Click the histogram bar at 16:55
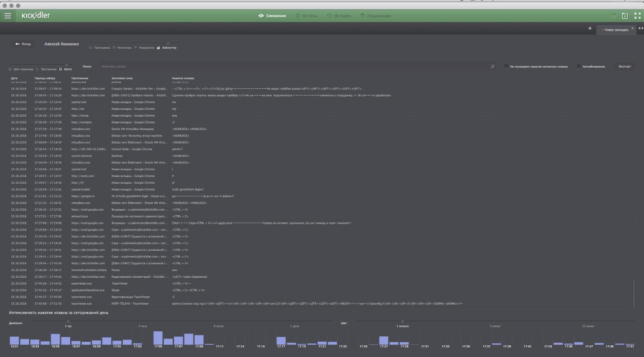This screenshot has height=357, width=644. (55, 339)
